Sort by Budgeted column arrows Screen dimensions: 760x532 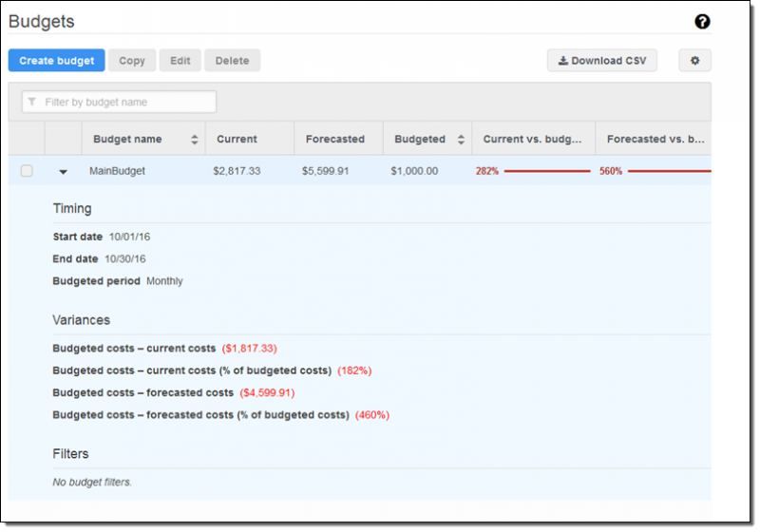(x=461, y=140)
